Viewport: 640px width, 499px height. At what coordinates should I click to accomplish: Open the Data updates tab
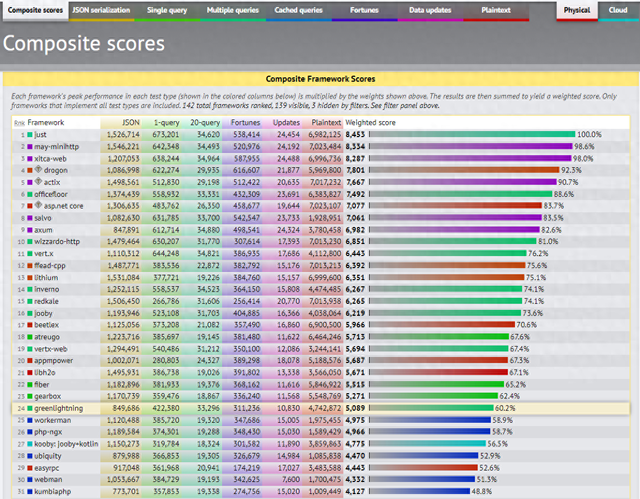click(434, 11)
